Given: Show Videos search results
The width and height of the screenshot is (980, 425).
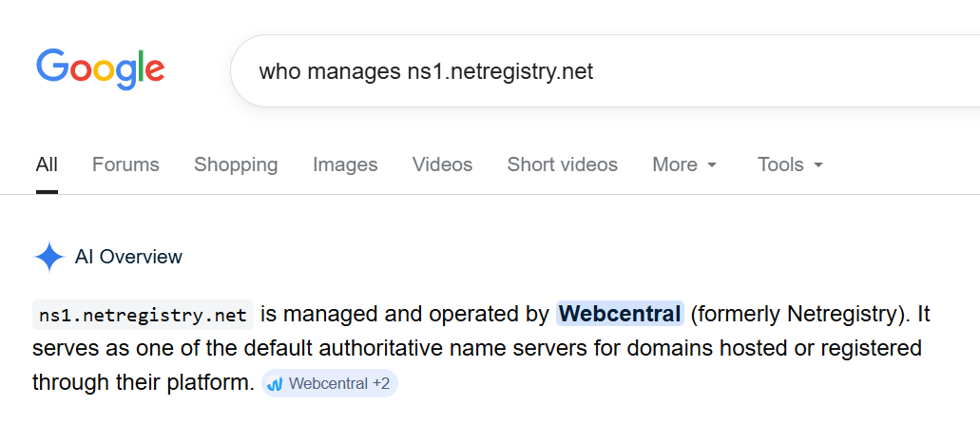Looking at the screenshot, I should [x=442, y=164].
